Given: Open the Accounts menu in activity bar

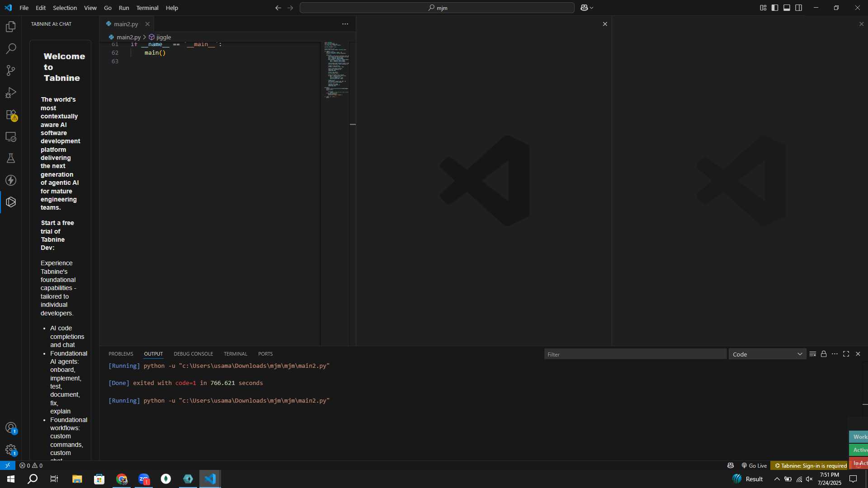Looking at the screenshot, I should (11, 427).
